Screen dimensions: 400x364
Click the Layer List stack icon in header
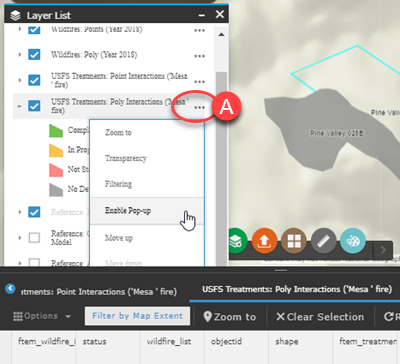click(x=15, y=15)
